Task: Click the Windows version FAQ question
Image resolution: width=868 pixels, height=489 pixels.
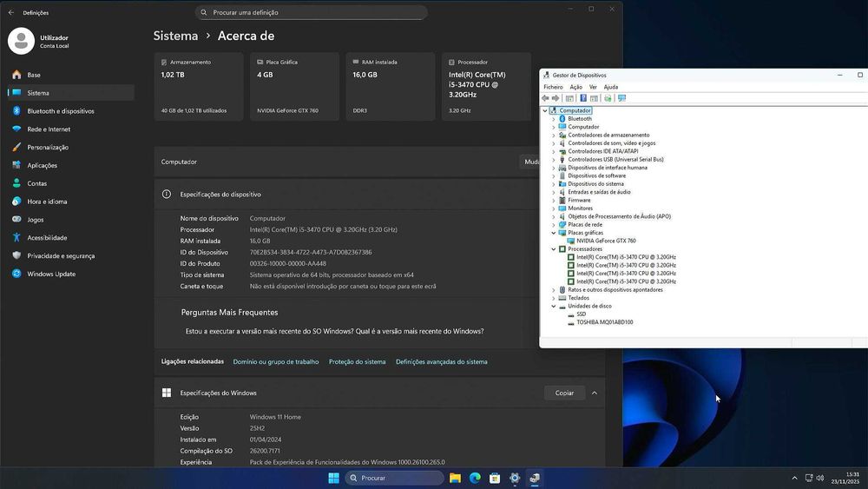Action: click(334, 331)
